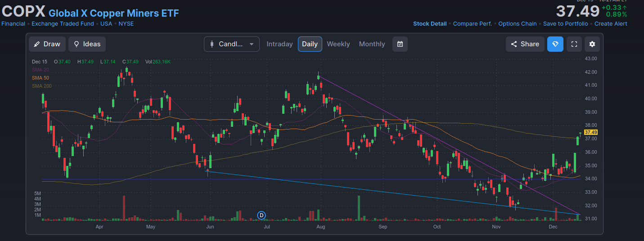Open the Draw tools button
Viewport: 644px width, 241px height.
[x=47, y=44]
